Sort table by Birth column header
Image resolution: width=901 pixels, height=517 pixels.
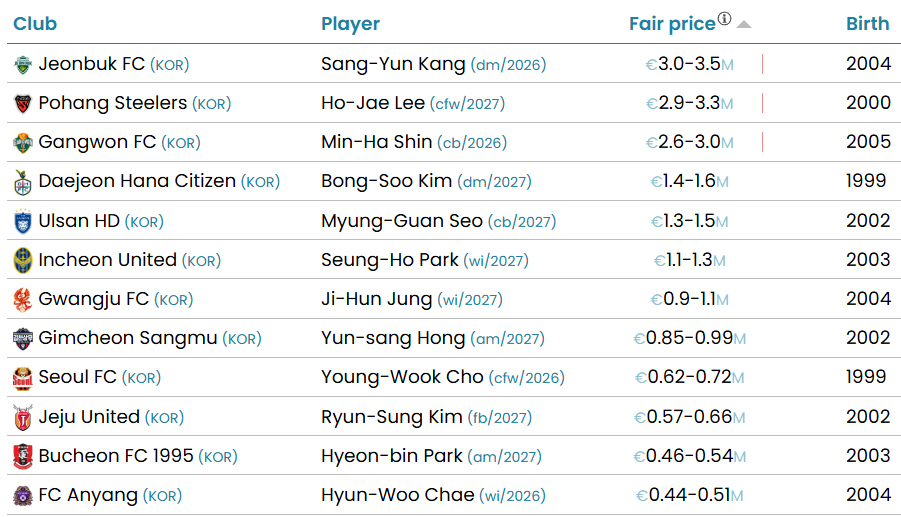click(x=867, y=24)
